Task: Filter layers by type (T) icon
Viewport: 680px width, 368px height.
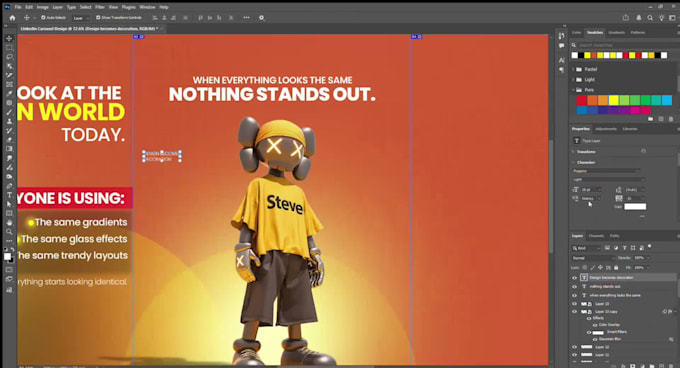Action: [624, 248]
